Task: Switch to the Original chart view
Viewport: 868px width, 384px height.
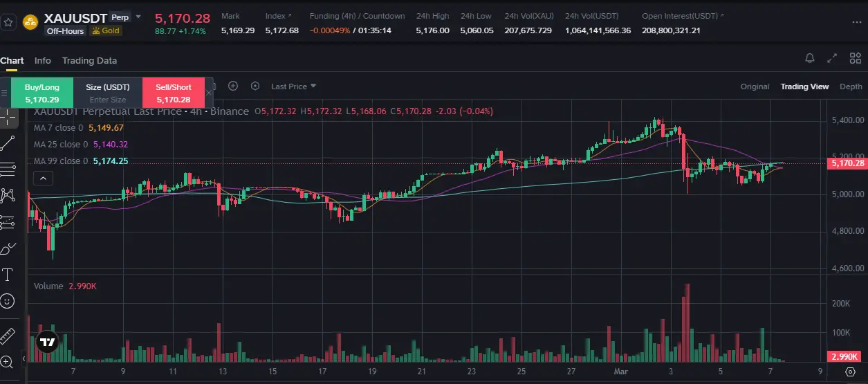Action: pyautogui.click(x=755, y=86)
